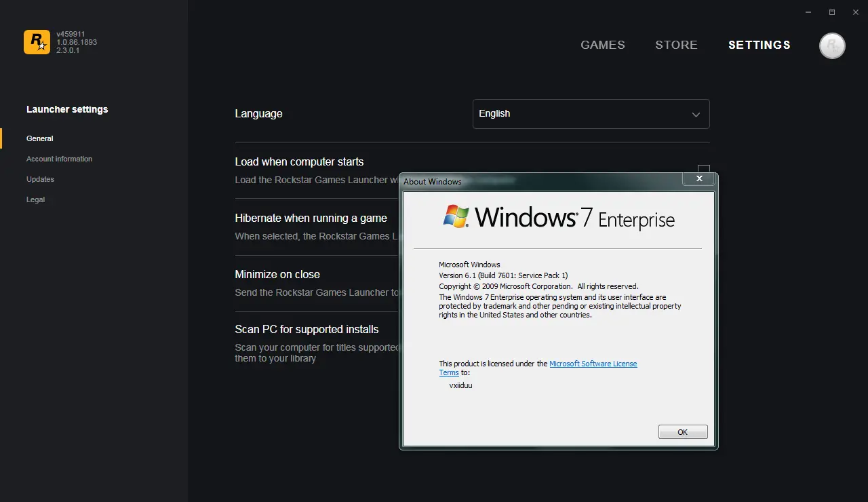Click the 'Scan PC for supported installs' label

(x=307, y=329)
